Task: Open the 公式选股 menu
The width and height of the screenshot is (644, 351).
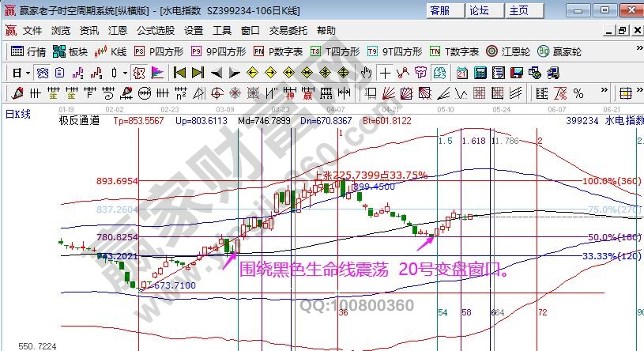Action: pyautogui.click(x=156, y=30)
